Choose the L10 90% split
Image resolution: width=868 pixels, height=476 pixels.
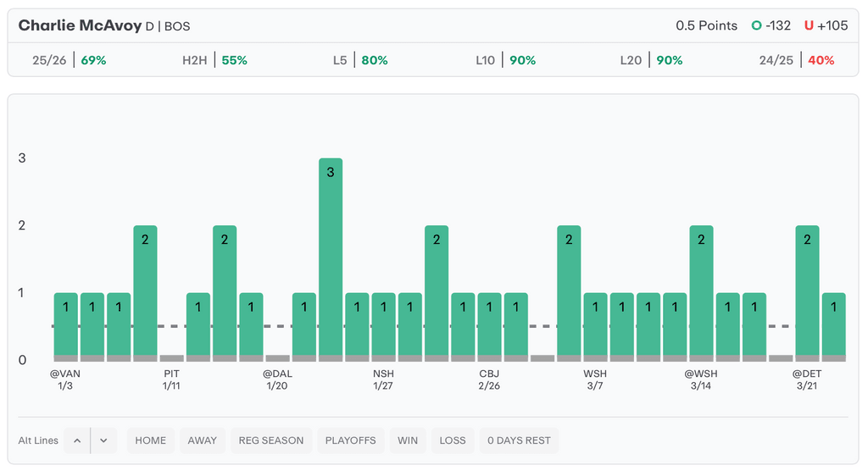tap(505, 60)
